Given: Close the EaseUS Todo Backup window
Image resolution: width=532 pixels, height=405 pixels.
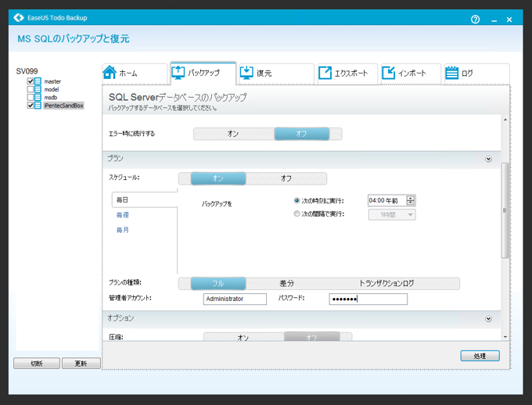Looking at the screenshot, I should point(509,20).
